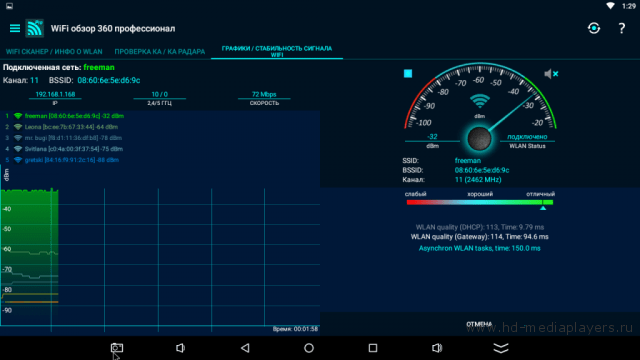The width and height of the screenshot is (640, 360).
Task: Open help via the question mark icon
Action: (x=621, y=28)
